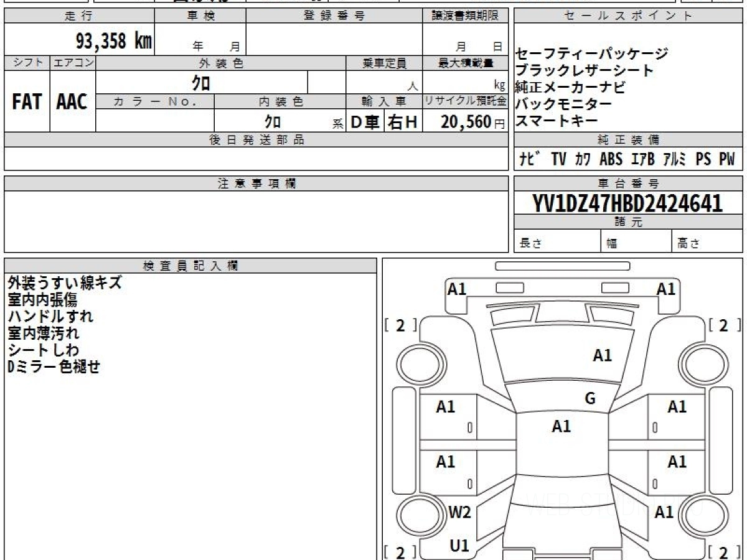Image resolution: width=747 pixels, height=560 pixels.
Task: Click the クロ value under 外装色
Action: 201,82
